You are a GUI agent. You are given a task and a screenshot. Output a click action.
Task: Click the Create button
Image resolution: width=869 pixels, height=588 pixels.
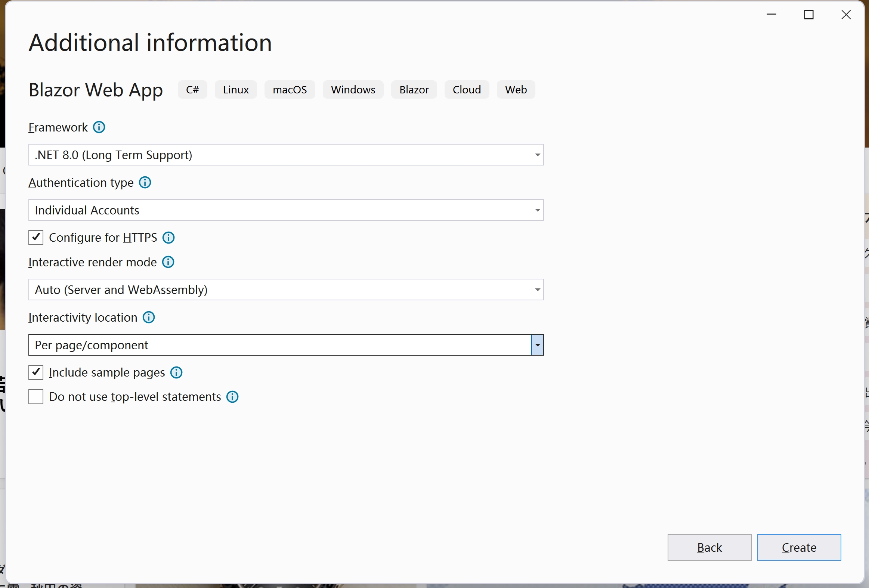pos(799,547)
